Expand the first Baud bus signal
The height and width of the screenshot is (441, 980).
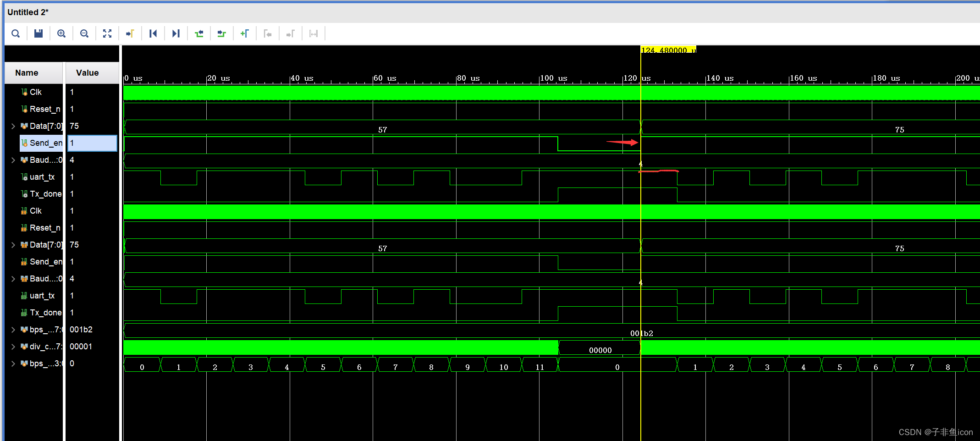coord(13,160)
